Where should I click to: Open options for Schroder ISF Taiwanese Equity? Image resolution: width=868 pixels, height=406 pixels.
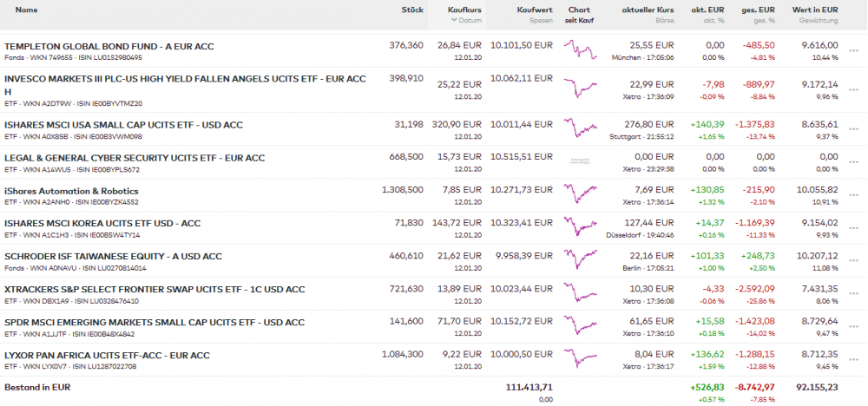[x=854, y=261]
